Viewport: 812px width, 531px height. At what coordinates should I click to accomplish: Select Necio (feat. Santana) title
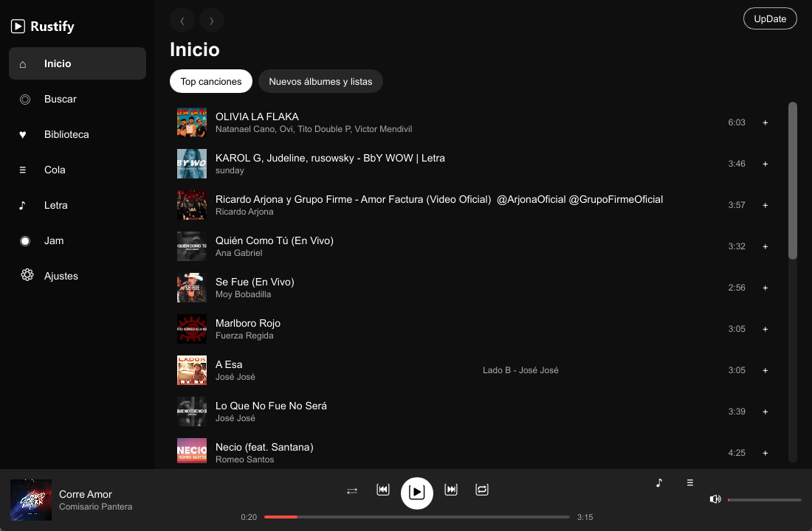(x=264, y=447)
